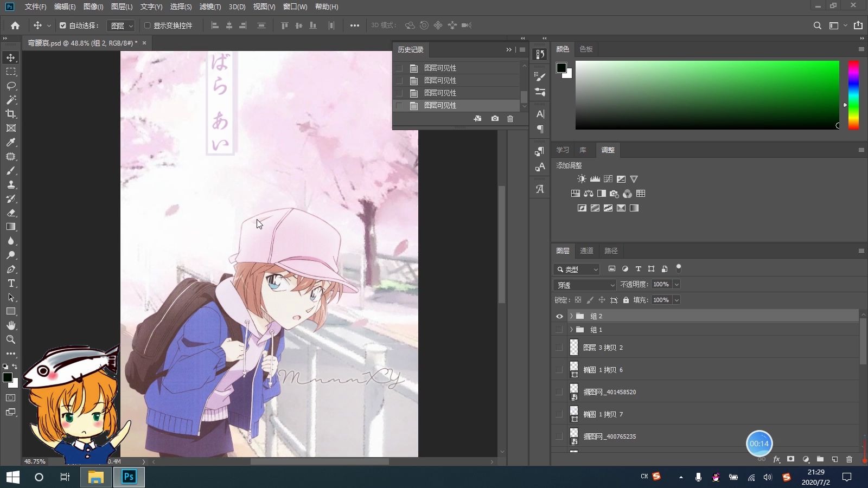Select the Frame tool
868x488 pixels.
(x=11, y=128)
